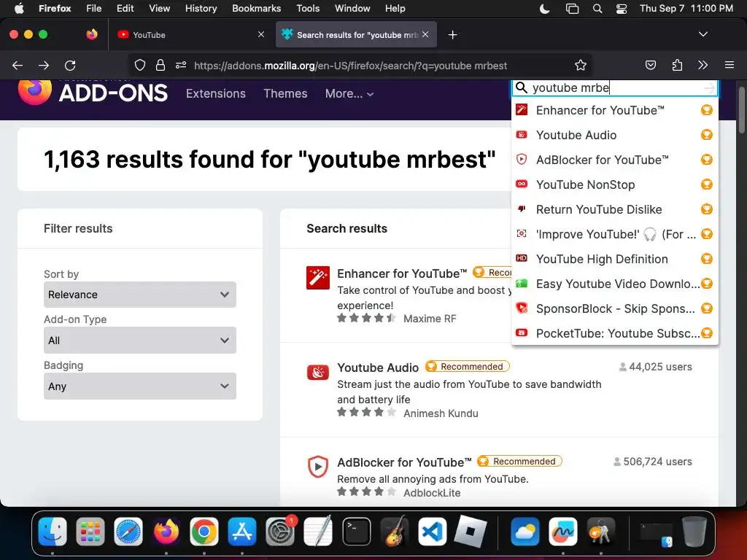Close the Search results tab
The image size is (747, 560).
pyautogui.click(x=425, y=34)
